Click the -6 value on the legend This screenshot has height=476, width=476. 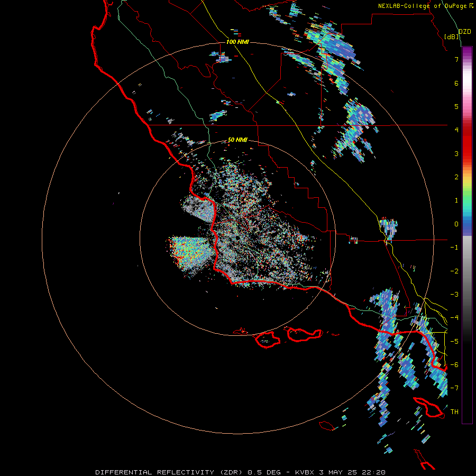(454, 365)
